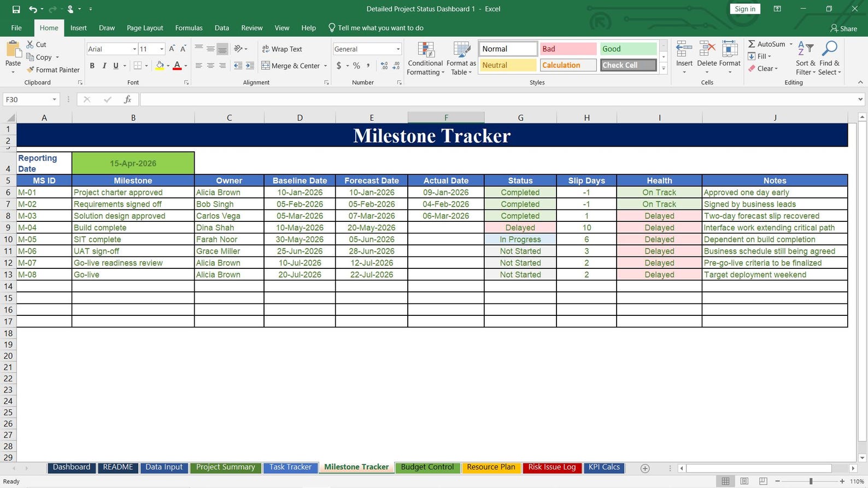Click the Sign in button
This screenshot has height=488, width=868.
(745, 9)
